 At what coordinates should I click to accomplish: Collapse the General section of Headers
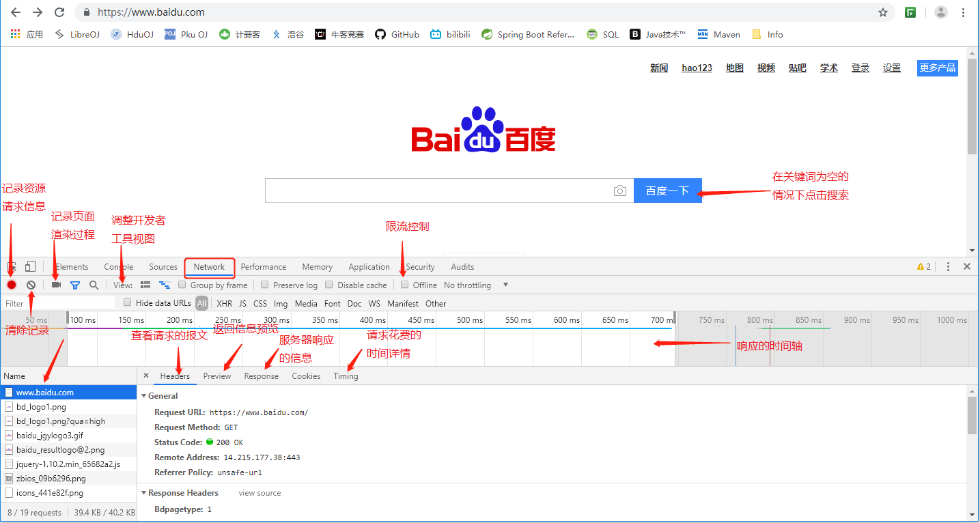coord(143,395)
